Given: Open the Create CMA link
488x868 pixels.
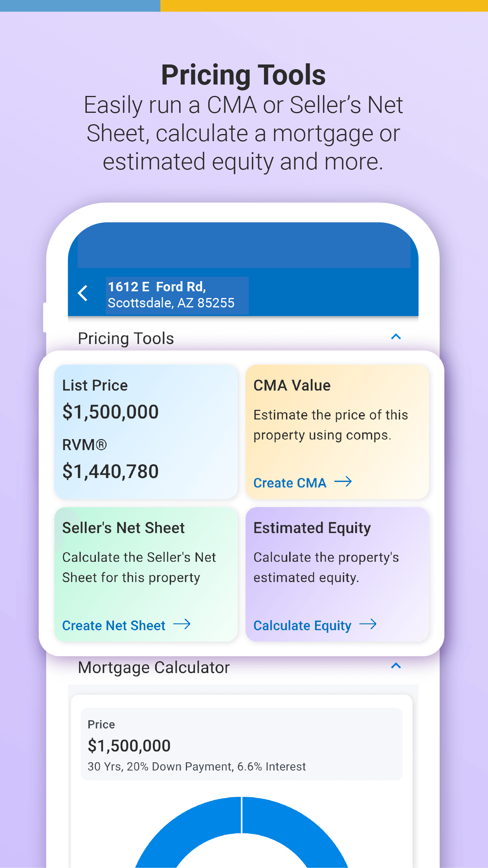Looking at the screenshot, I should click(290, 483).
